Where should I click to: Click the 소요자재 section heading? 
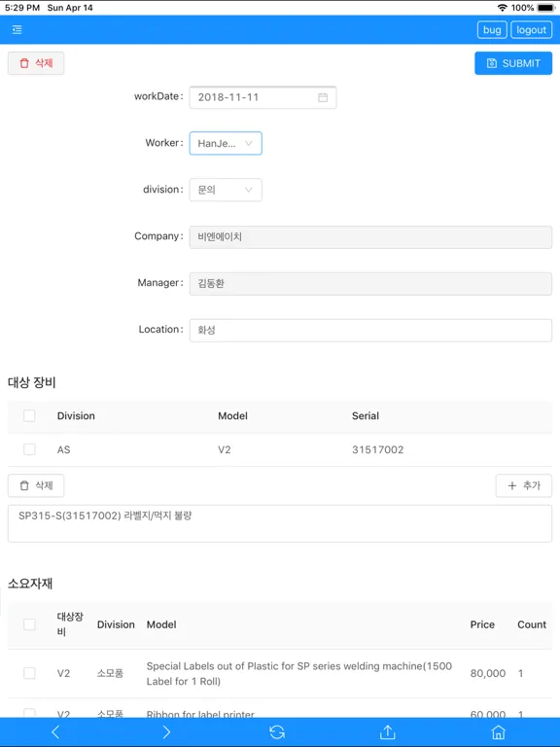click(x=30, y=584)
